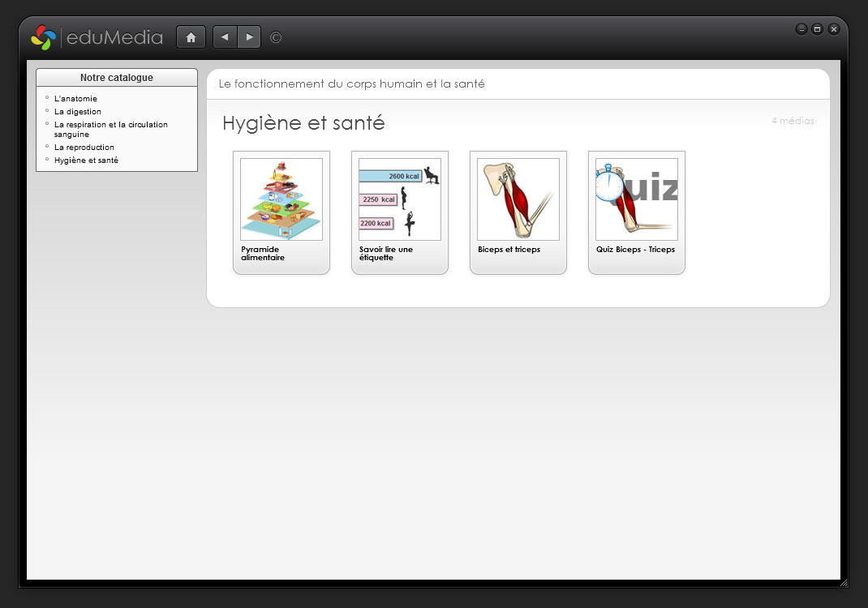Click the eduMedia colorful logo
Screen dimensions: 868x608
(x=43, y=37)
